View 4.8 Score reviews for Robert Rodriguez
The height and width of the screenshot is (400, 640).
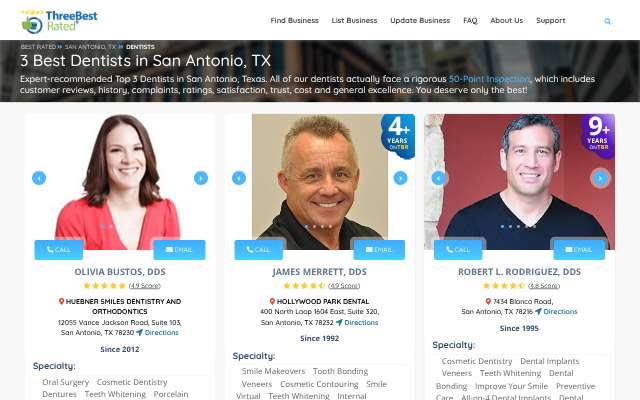point(544,286)
